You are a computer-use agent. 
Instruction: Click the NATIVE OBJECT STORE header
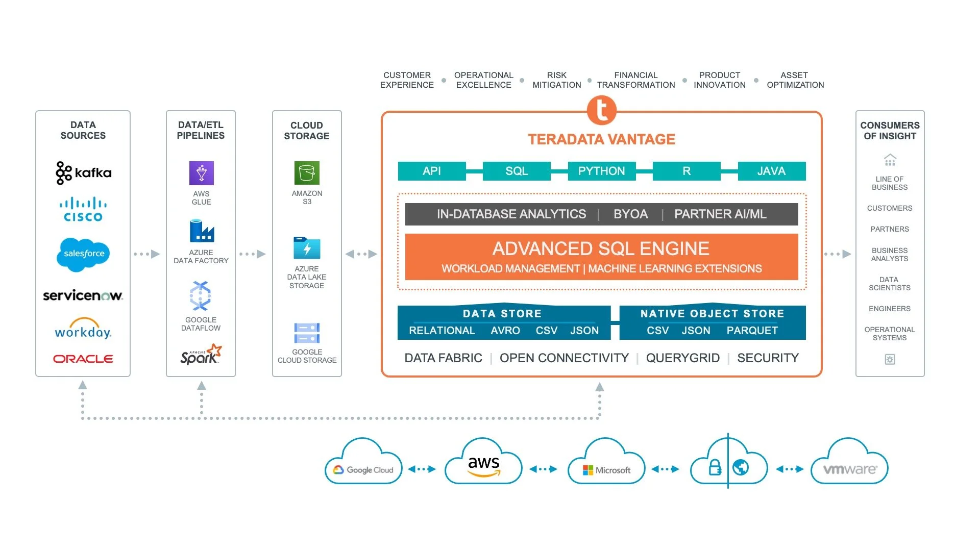click(712, 313)
